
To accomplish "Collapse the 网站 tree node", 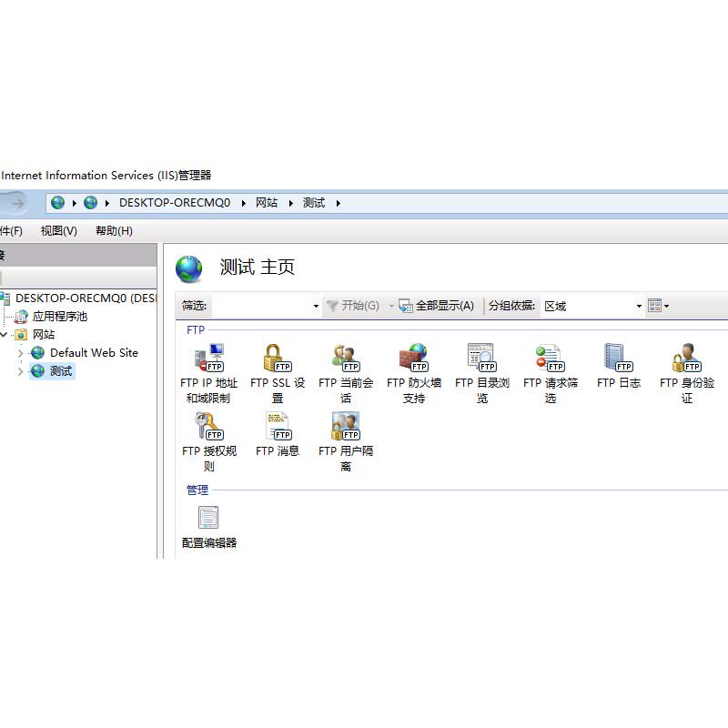I will [x=4, y=334].
